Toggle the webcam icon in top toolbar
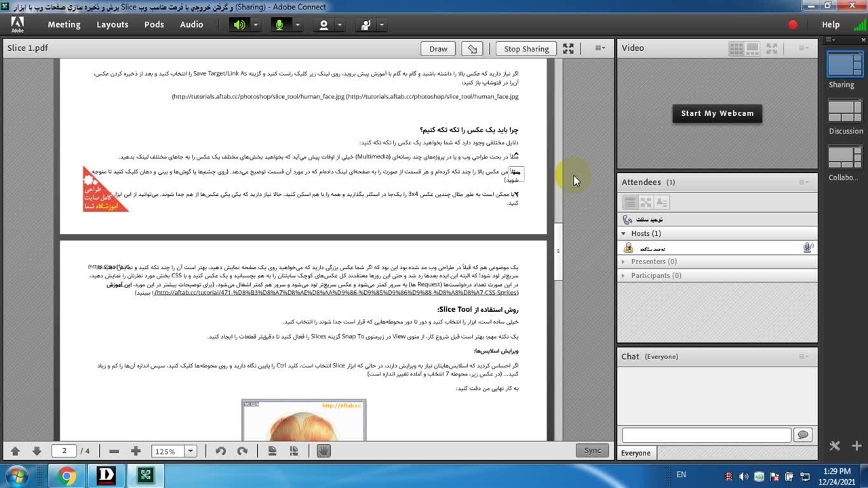This screenshot has width=868, height=488. click(x=323, y=25)
